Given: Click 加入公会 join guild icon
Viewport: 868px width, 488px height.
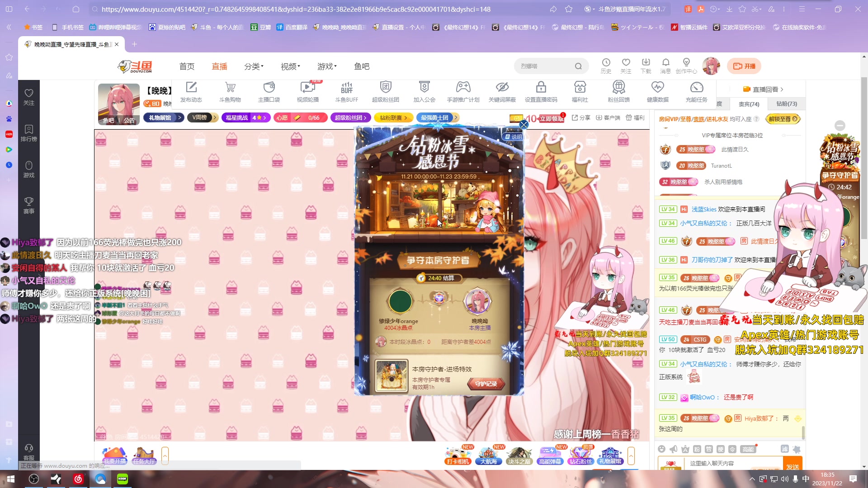Looking at the screenshot, I should tap(424, 92).
